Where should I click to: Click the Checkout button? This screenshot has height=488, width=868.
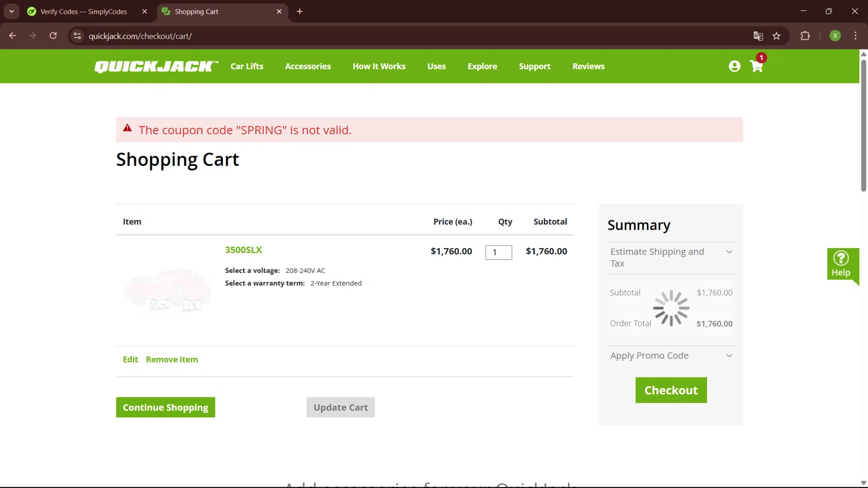click(671, 390)
